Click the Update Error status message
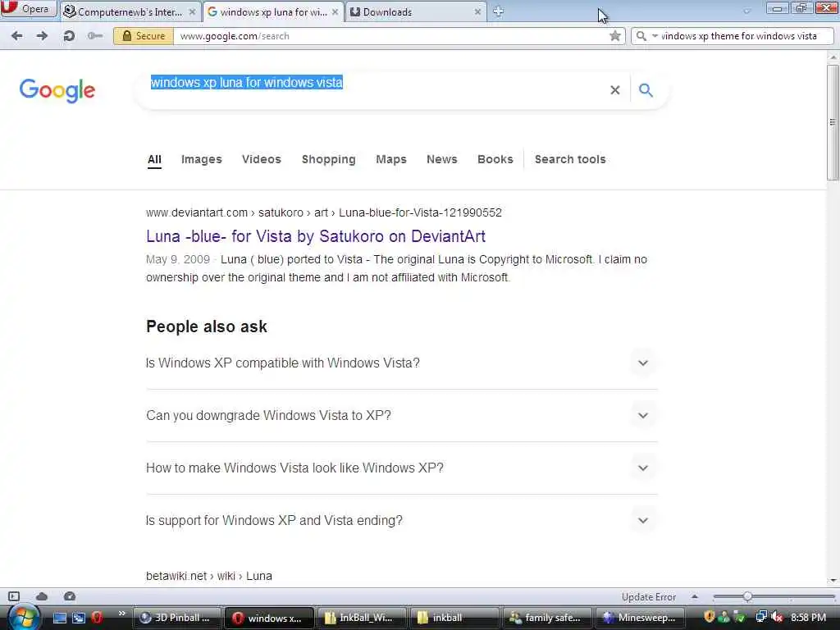The image size is (840, 630). pyautogui.click(x=649, y=597)
